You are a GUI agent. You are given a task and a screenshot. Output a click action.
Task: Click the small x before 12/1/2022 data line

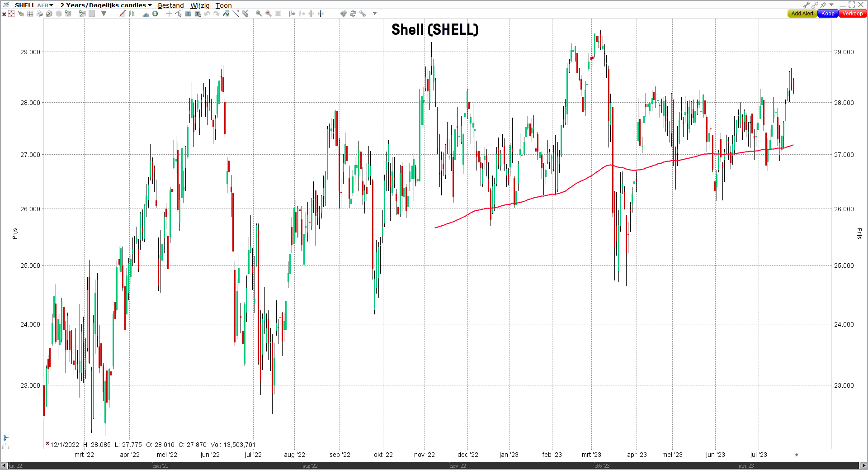point(47,444)
